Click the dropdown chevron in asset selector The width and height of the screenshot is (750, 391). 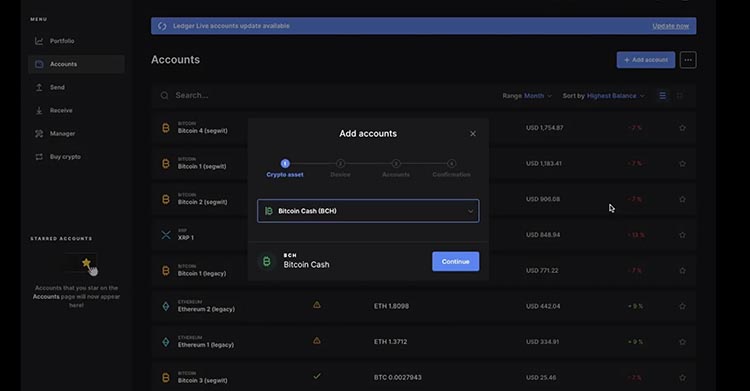pyautogui.click(x=471, y=211)
